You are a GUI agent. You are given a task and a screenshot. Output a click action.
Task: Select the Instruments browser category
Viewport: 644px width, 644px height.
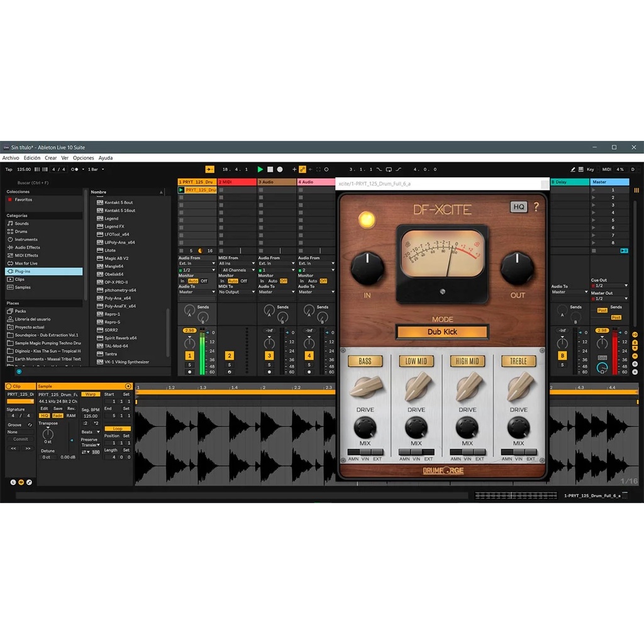coord(26,240)
